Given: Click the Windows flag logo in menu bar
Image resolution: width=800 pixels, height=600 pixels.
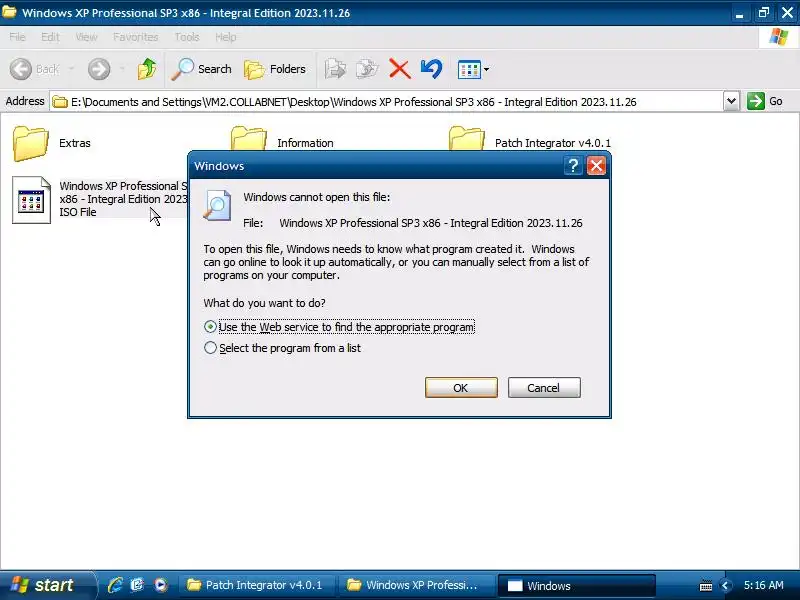Looking at the screenshot, I should click(779, 37).
